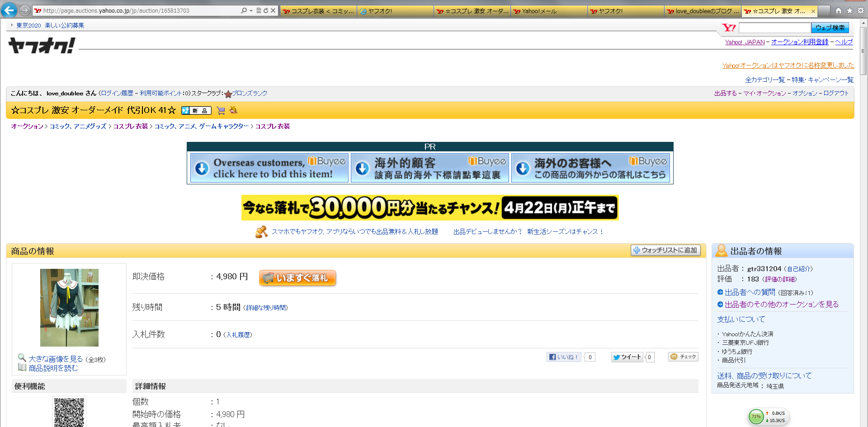Click 利用可能ポイント link
The height and width of the screenshot is (427, 868).
(x=160, y=93)
